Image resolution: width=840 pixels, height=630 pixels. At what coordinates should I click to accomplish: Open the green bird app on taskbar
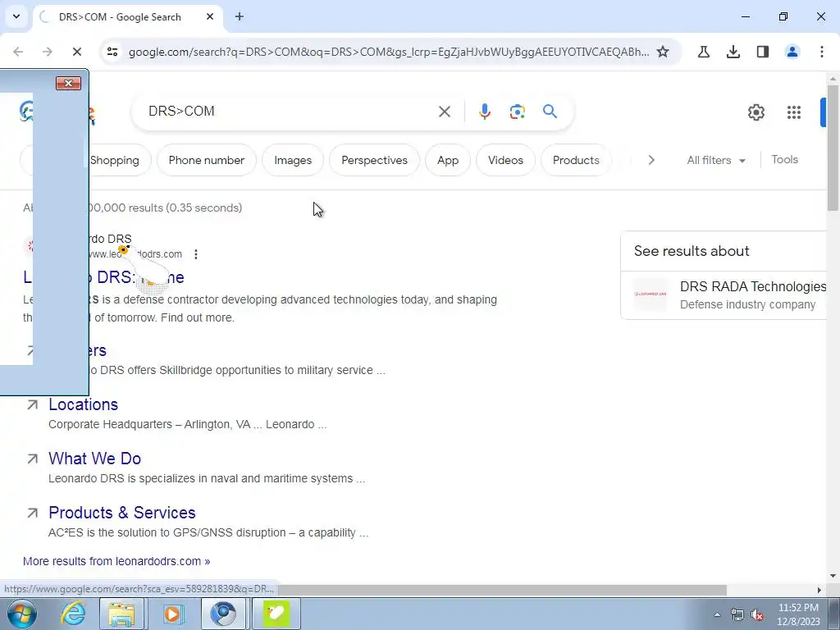[x=276, y=614]
